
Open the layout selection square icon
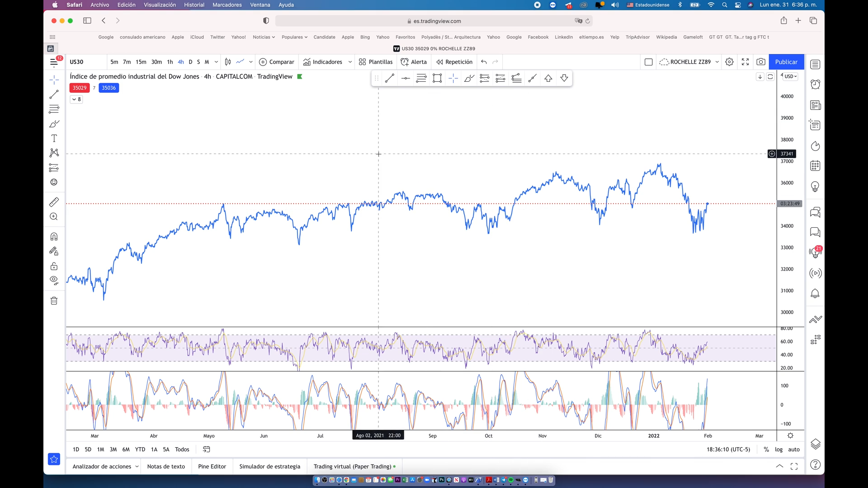point(648,62)
